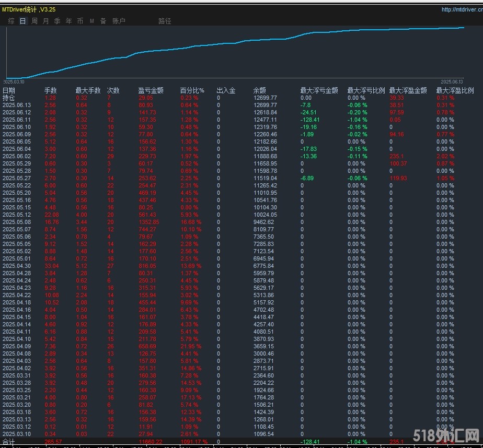483x448 pixels.
Task: Click the 余额 column header
Action: coord(260,90)
